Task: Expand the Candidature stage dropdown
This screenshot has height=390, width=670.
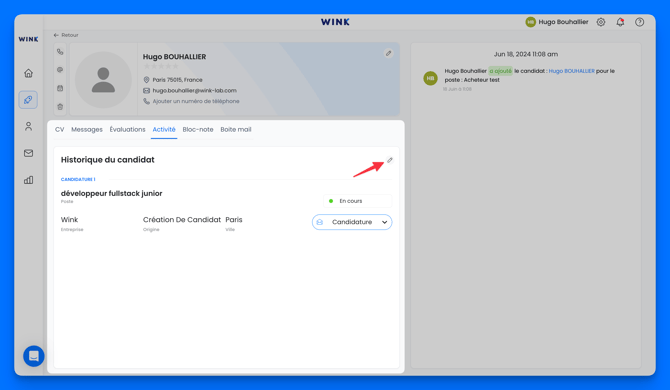Action: pos(352,222)
